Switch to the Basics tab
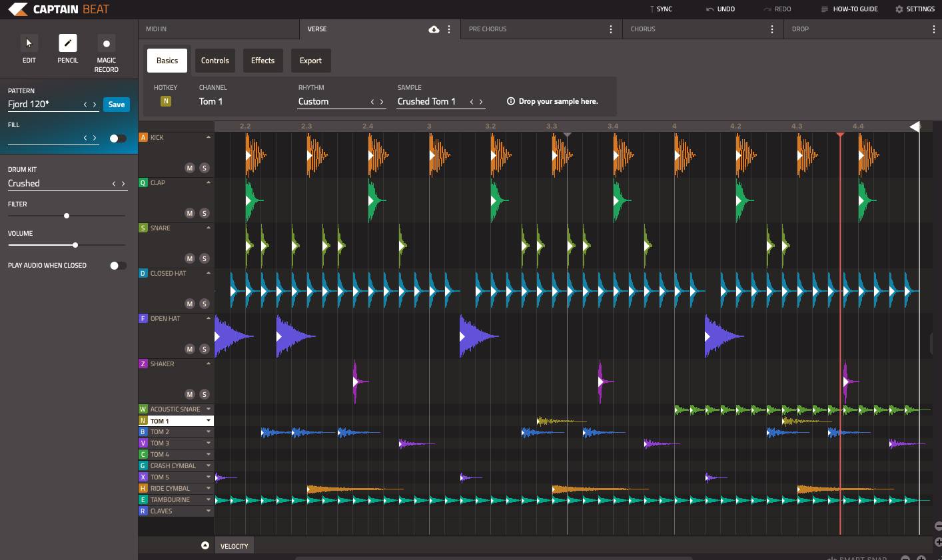The height and width of the screenshot is (560, 942). click(167, 61)
